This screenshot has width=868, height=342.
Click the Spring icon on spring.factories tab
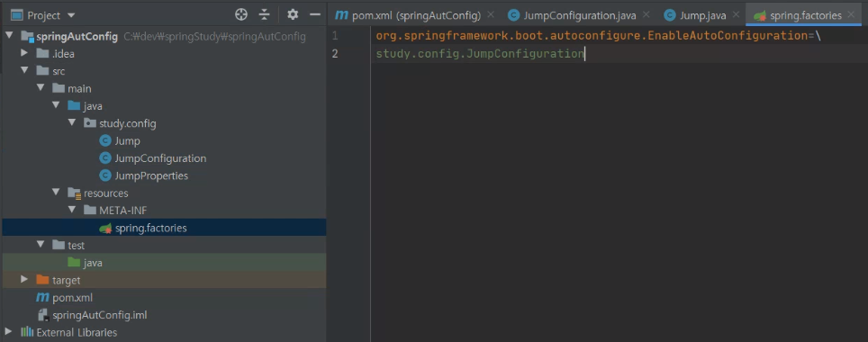760,16
